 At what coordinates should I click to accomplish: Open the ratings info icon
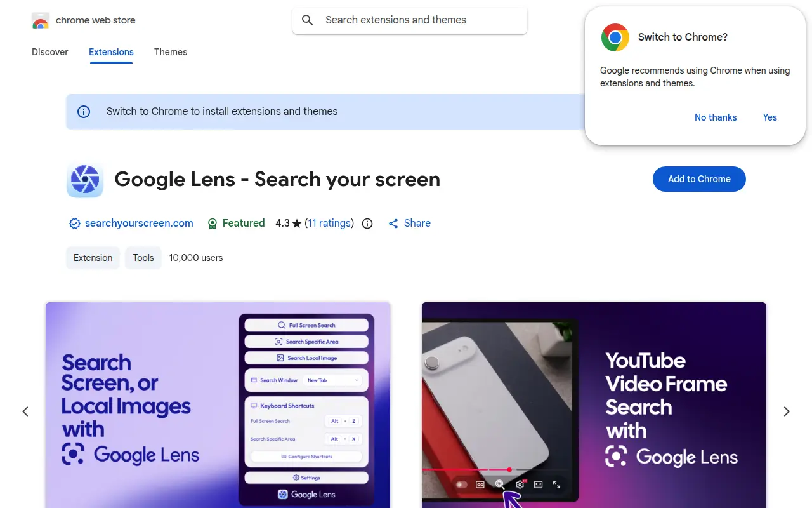[x=367, y=224]
